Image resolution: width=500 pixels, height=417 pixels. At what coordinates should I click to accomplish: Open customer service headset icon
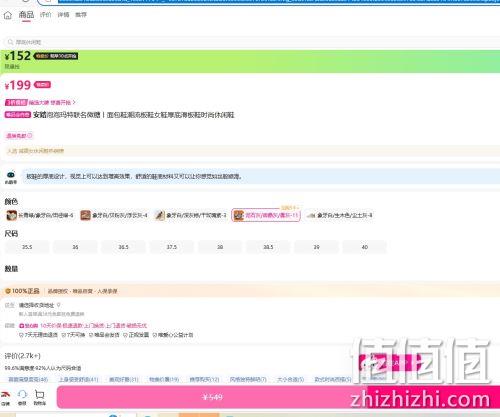click(22, 395)
